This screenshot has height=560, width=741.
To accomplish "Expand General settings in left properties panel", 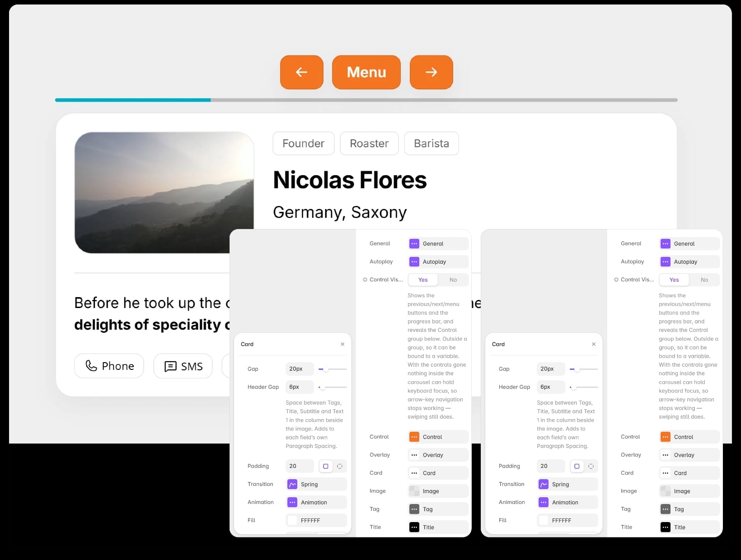I will tap(438, 244).
